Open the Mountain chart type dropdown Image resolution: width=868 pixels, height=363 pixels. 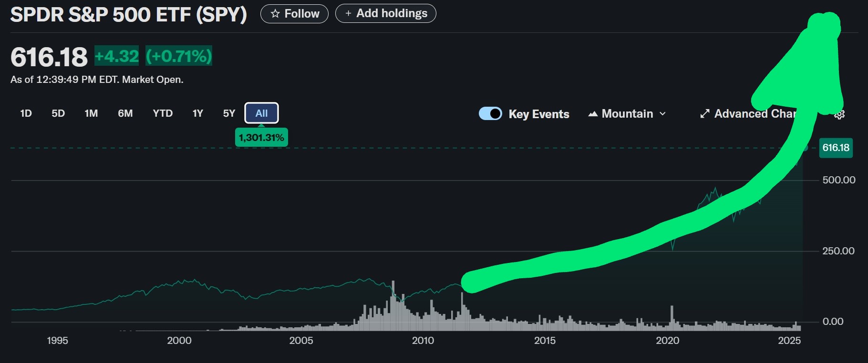(x=627, y=114)
